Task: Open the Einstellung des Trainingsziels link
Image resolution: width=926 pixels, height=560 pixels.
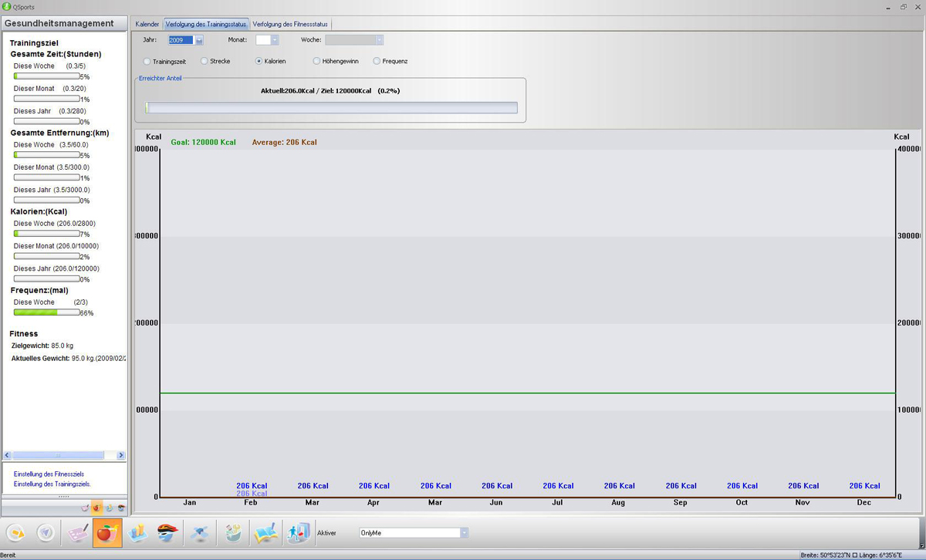Action: click(x=52, y=484)
